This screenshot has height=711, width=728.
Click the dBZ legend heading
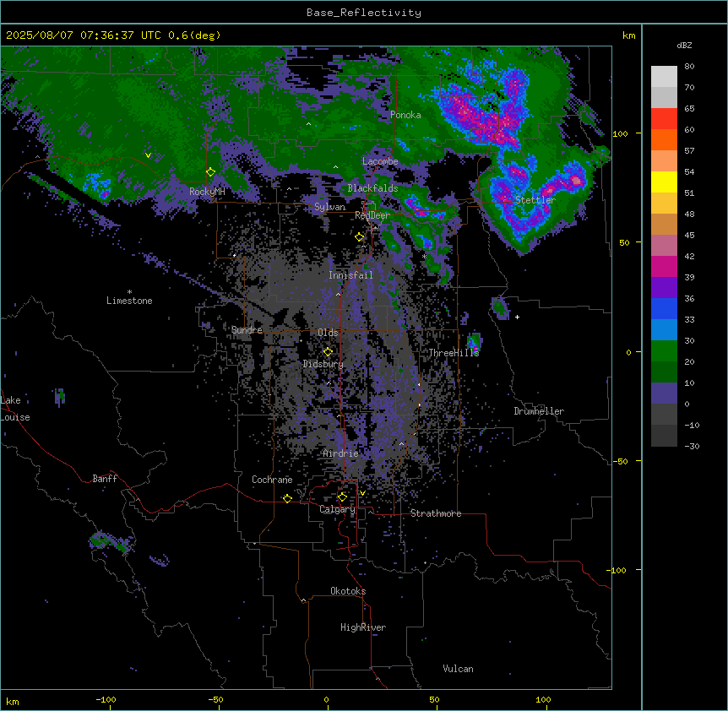[684, 46]
